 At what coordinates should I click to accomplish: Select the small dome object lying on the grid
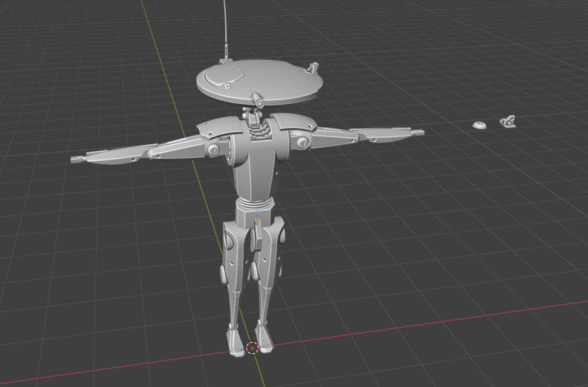point(479,125)
